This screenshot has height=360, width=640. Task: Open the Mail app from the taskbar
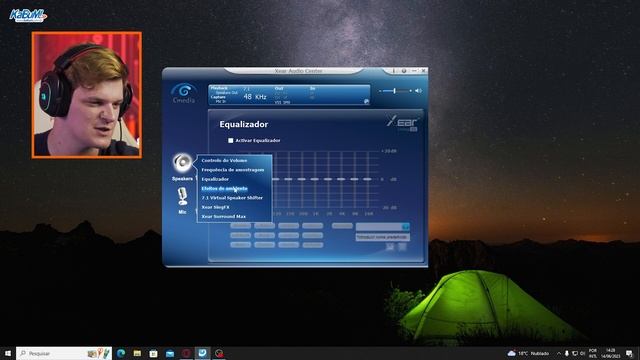tap(170, 353)
